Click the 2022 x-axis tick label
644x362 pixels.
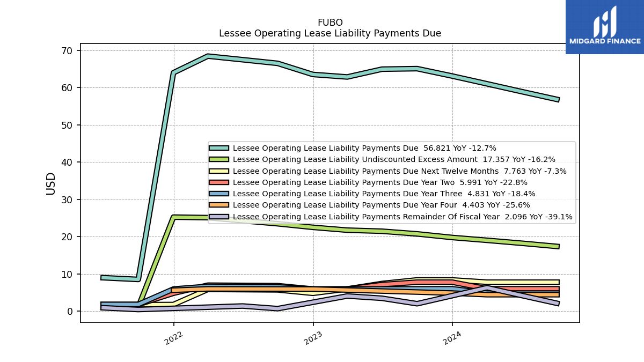coord(174,338)
